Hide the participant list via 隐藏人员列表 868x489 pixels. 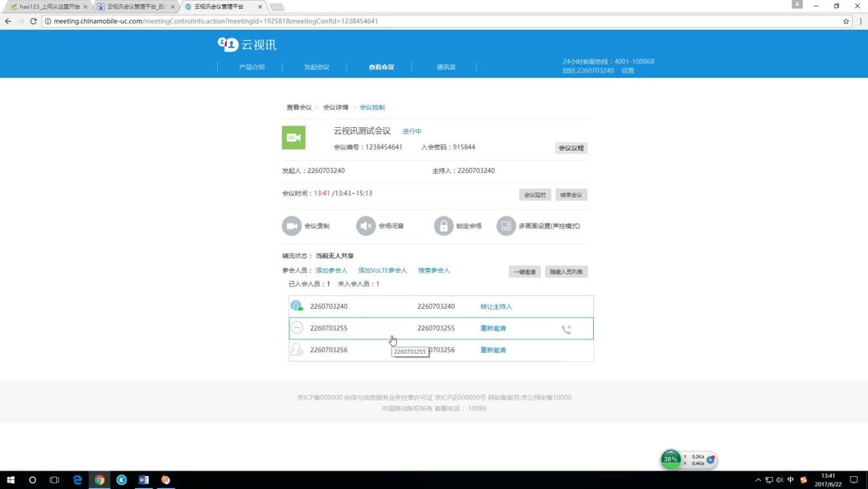pyautogui.click(x=567, y=271)
